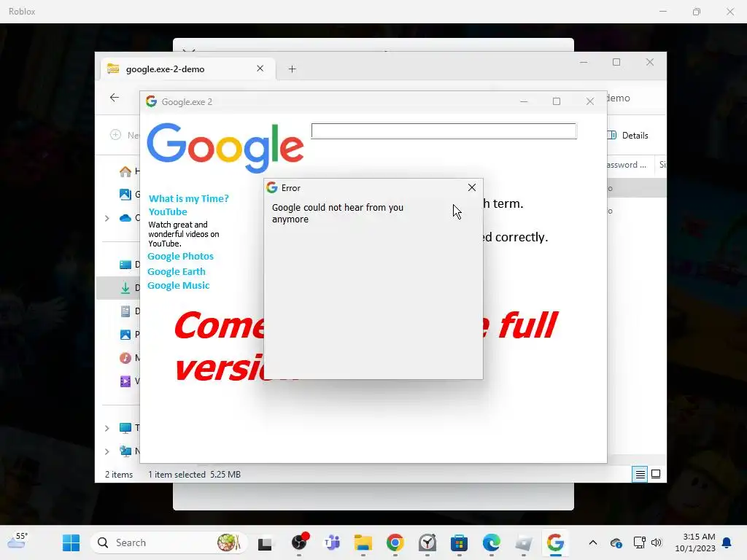Select the Pictures icon in sidebar
This screenshot has width=747, height=560.
[125, 335]
